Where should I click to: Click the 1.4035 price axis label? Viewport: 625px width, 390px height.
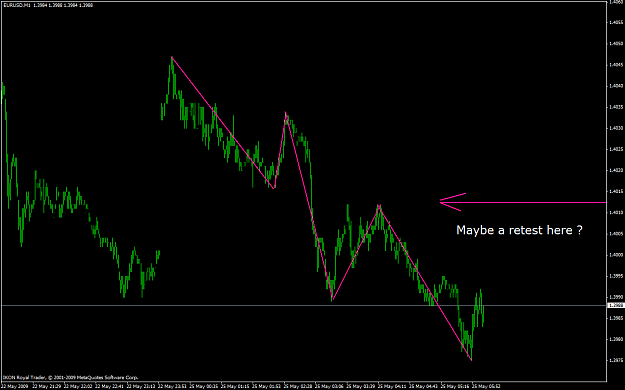tap(616, 107)
